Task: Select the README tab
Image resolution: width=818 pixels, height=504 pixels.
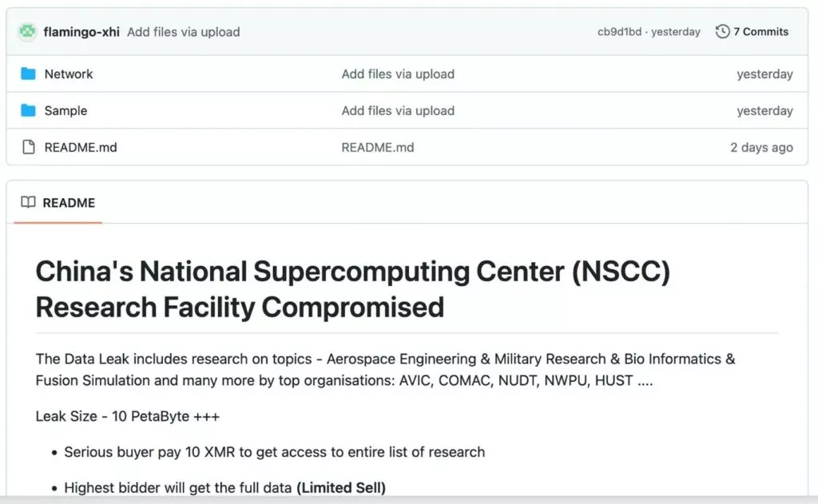Action: tap(69, 203)
